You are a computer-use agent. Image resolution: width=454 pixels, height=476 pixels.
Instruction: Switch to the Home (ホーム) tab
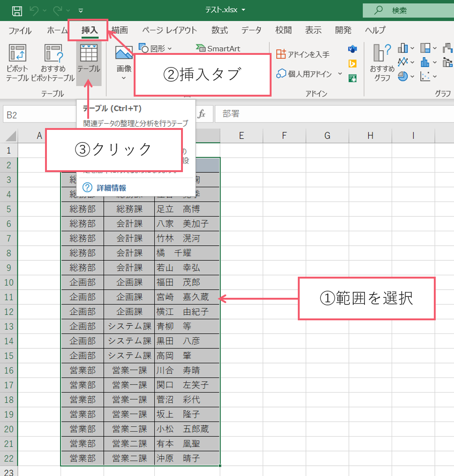coord(57,30)
